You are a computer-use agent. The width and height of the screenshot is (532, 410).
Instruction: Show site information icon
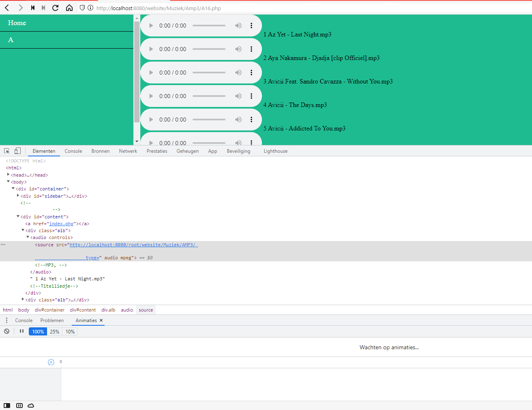pyautogui.click(x=90, y=8)
